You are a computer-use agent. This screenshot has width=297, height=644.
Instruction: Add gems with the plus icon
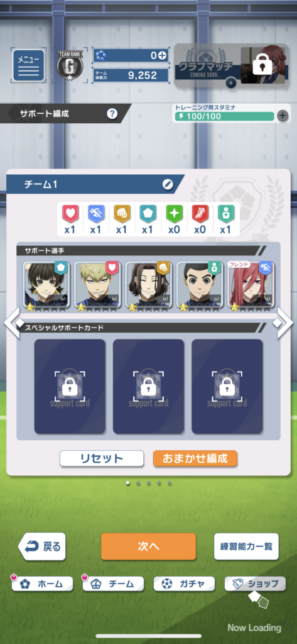click(x=163, y=56)
